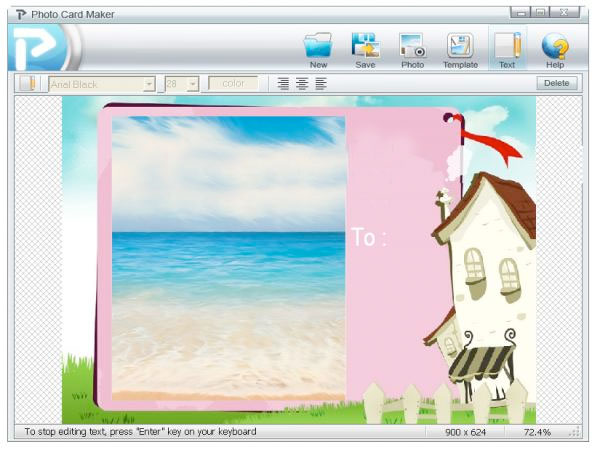Center-align the text
This screenshot has width=600, height=450.
click(302, 84)
